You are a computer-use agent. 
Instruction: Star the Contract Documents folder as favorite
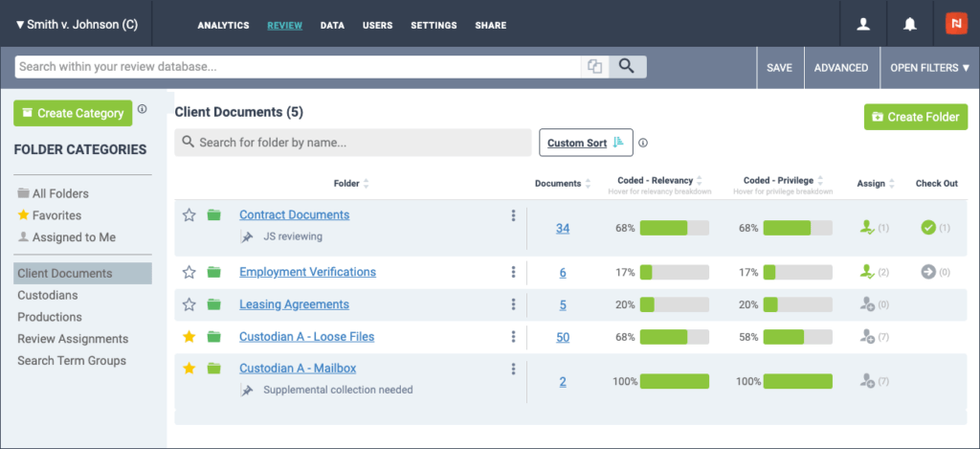coord(189,215)
